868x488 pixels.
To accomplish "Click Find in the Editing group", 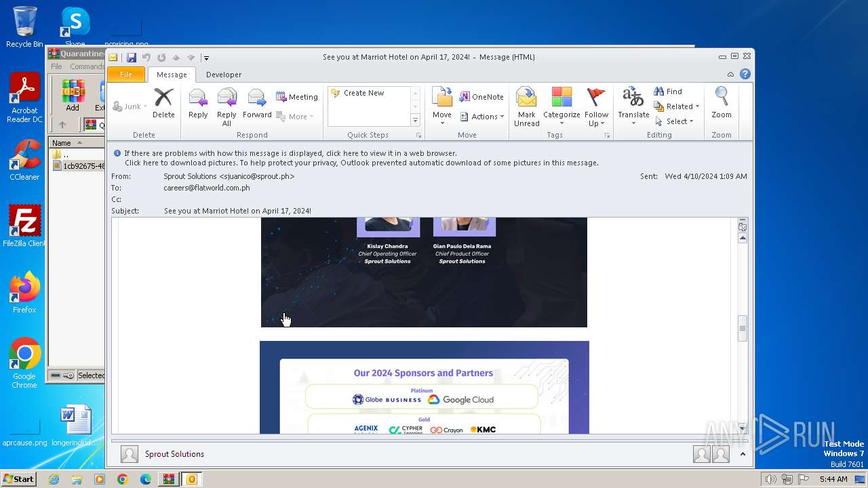I will coord(668,91).
